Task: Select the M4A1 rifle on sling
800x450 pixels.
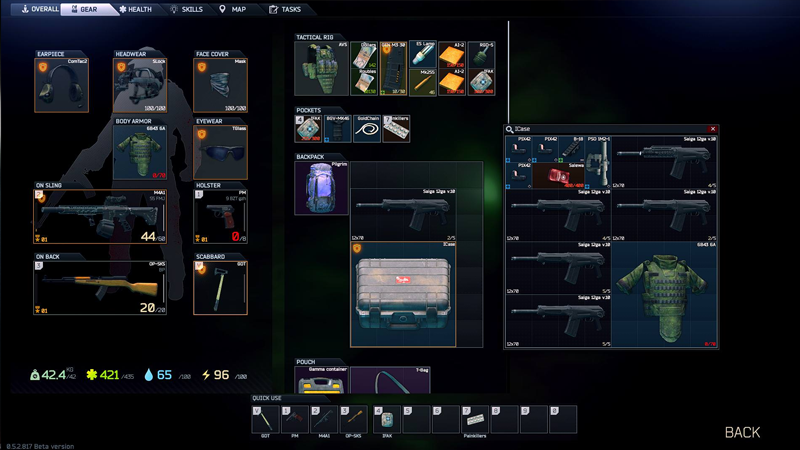Action: [100, 216]
